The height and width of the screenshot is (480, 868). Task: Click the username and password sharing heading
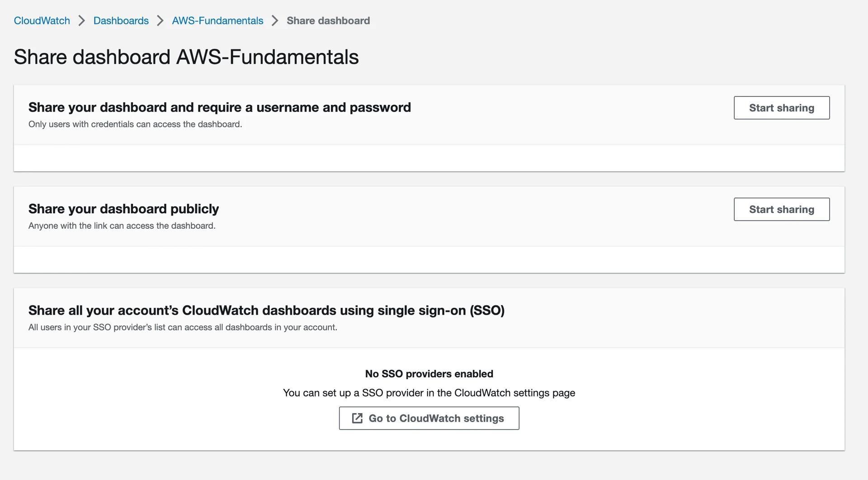pos(220,107)
